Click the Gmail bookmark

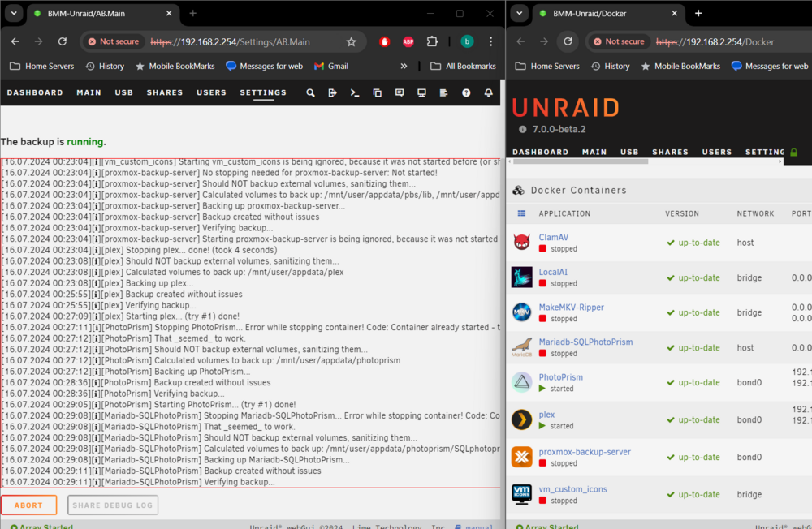(331, 67)
